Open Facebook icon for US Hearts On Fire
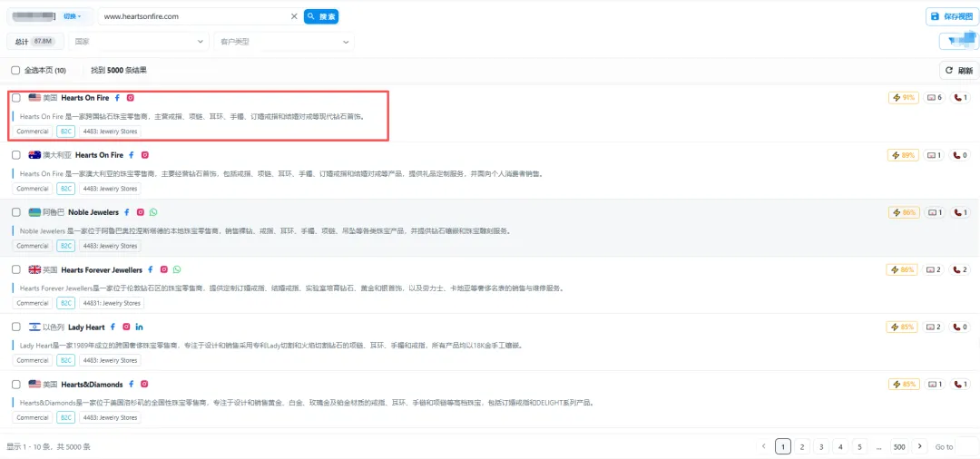Viewport: 980px width, 459px height. (x=117, y=98)
